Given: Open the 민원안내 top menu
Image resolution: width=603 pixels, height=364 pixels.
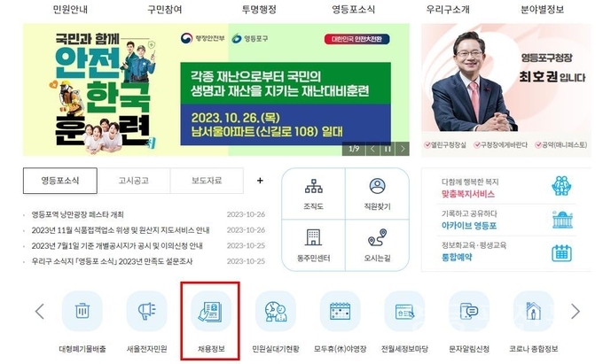Looking at the screenshot, I should pos(70,9).
